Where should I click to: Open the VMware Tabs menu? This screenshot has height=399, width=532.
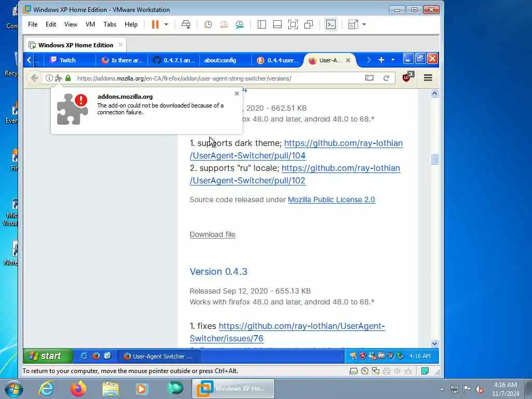pos(110,24)
